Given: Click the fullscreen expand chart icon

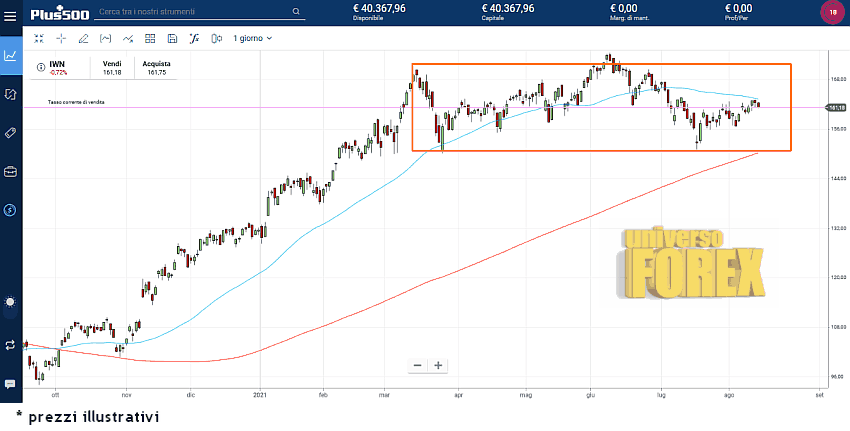Looking at the screenshot, I should [x=39, y=38].
